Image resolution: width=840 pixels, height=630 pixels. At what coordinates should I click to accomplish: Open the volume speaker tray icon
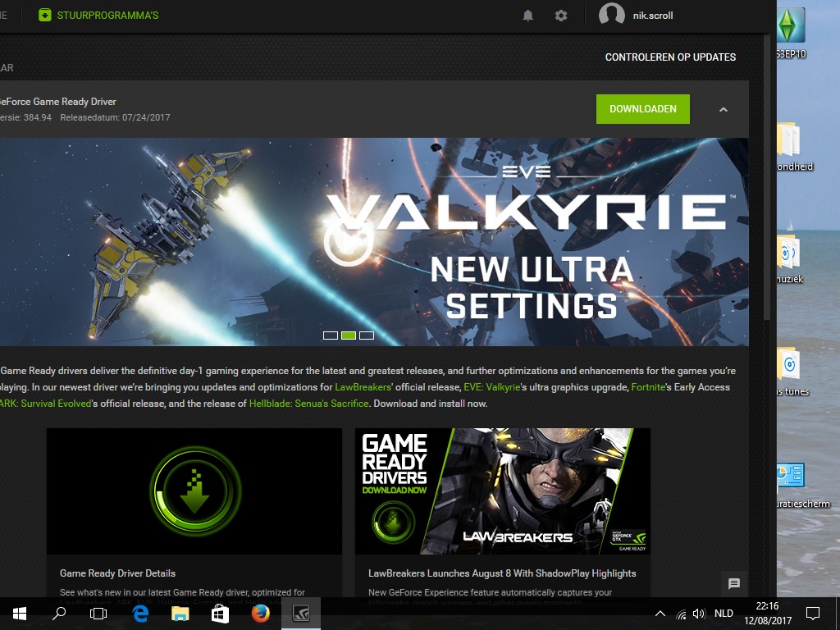[699, 614]
